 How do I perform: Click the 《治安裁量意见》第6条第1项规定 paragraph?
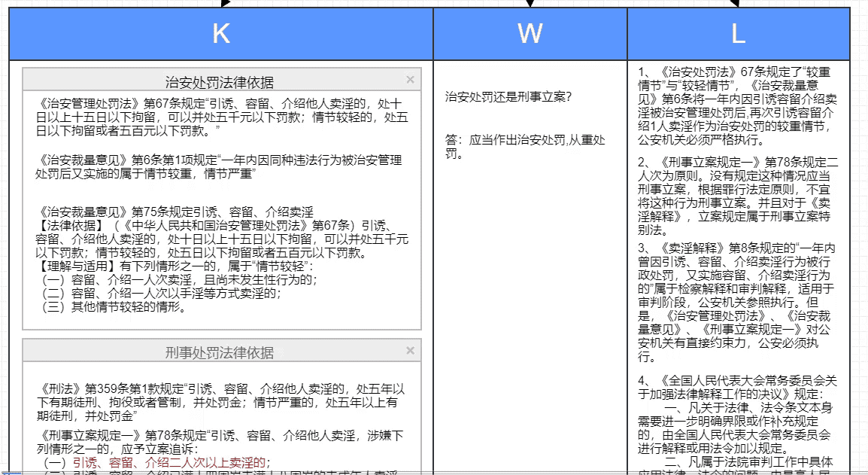[x=223, y=167]
